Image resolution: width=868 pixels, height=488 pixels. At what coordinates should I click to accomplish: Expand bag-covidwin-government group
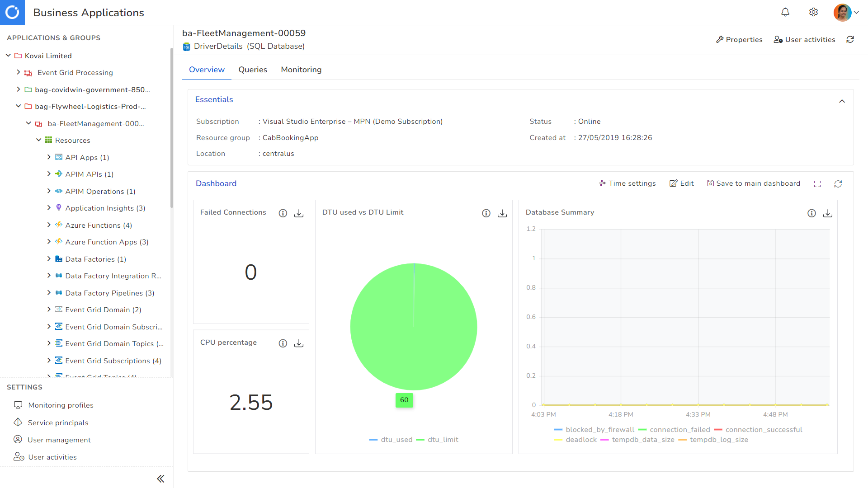[x=18, y=89]
